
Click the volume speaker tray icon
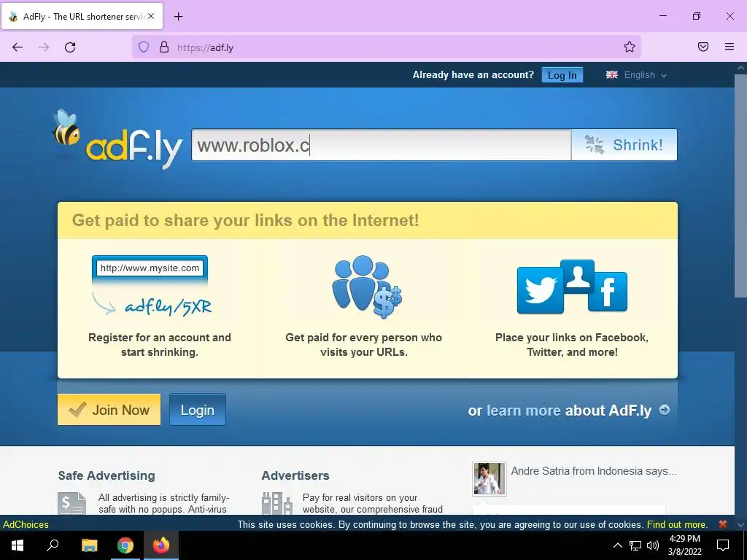653,545
